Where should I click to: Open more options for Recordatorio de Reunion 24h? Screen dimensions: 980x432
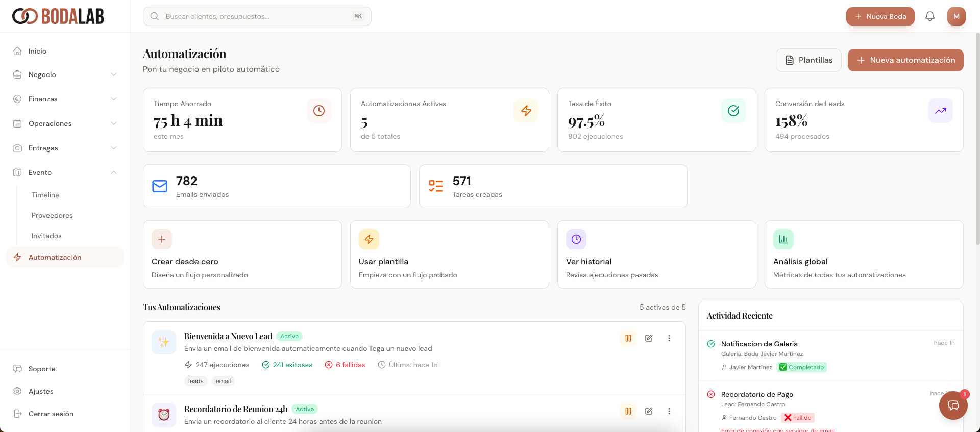pyautogui.click(x=669, y=411)
